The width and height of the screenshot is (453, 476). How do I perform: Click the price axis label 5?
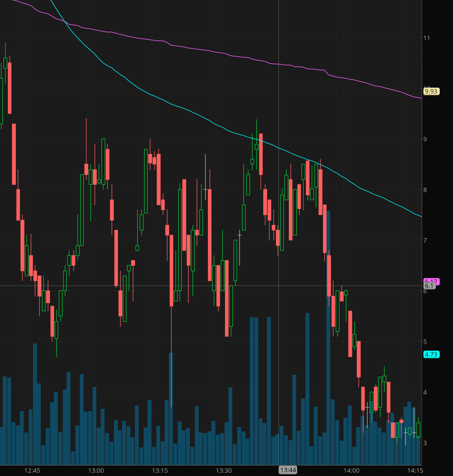tap(425, 342)
